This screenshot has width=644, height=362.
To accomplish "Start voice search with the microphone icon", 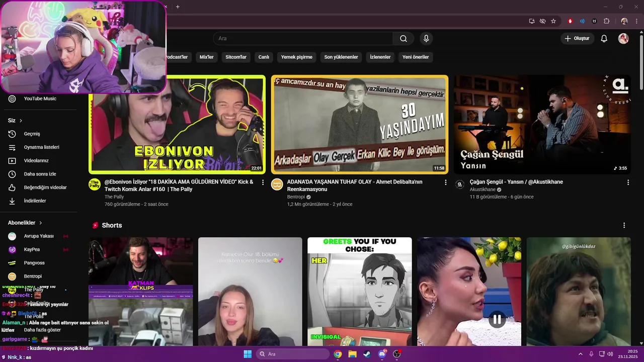I will pos(426,39).
